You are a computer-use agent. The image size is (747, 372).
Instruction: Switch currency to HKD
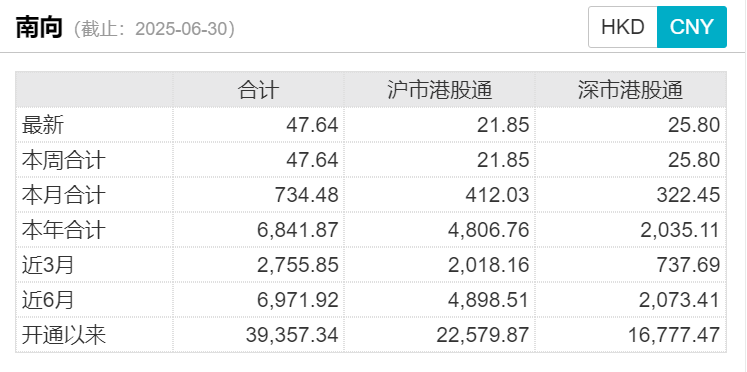click(x=623, y=27)
